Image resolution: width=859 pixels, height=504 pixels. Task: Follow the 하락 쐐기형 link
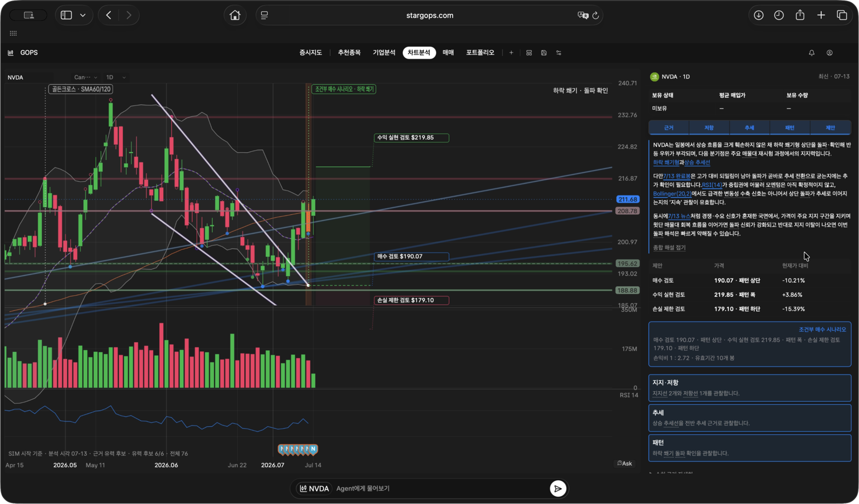(x=666, y=163)
